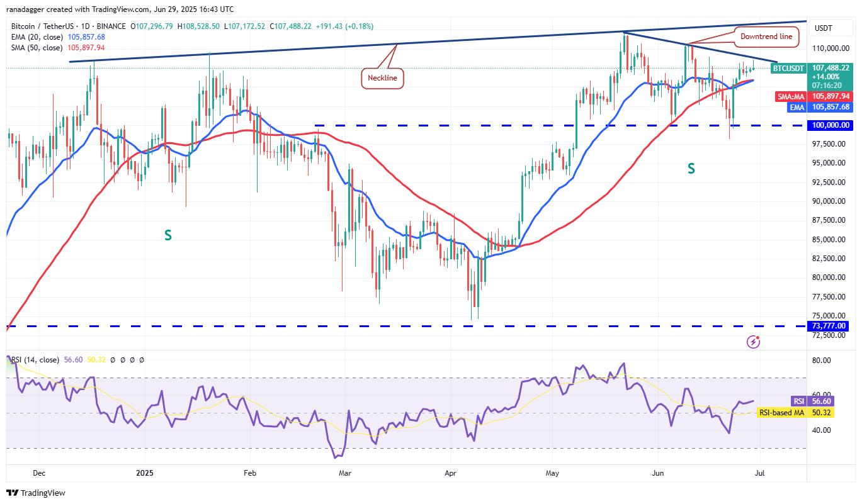Select the RSI (14, close) legend
Viewport: 862px width, 504px height.
coord(37,360)
